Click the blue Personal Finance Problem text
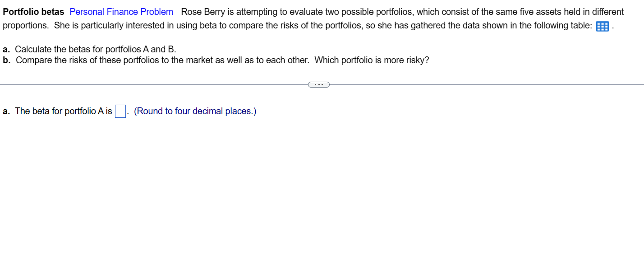The height and width of the screenshot is (264, 644). 121,12
